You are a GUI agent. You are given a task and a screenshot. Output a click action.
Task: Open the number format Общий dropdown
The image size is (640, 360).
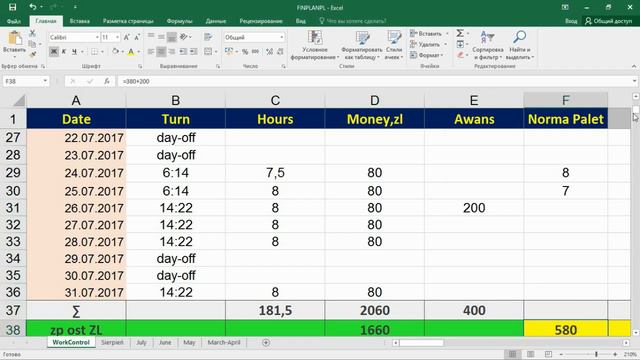282,37
